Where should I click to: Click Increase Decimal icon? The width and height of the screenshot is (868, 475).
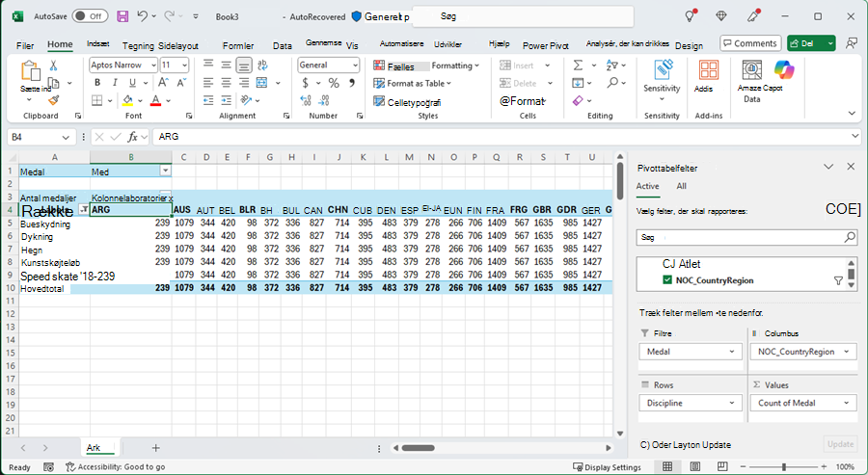(x=306, y=100)
